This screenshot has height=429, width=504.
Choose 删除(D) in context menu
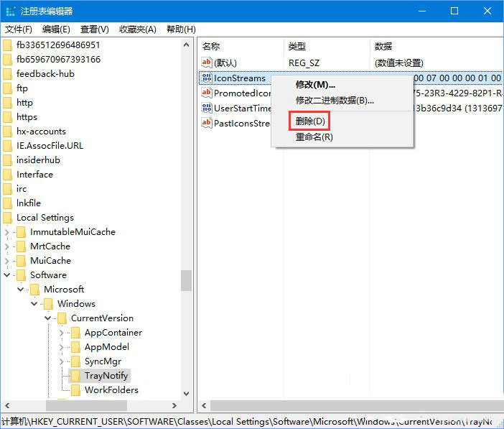click(342, 121)
